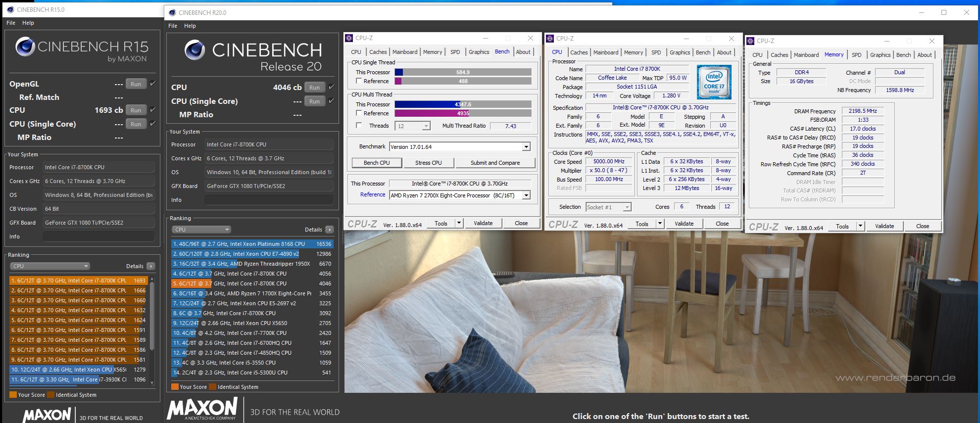
Task: Select Core i5-5300U row in R20 ranking
Action: [252, 373]
